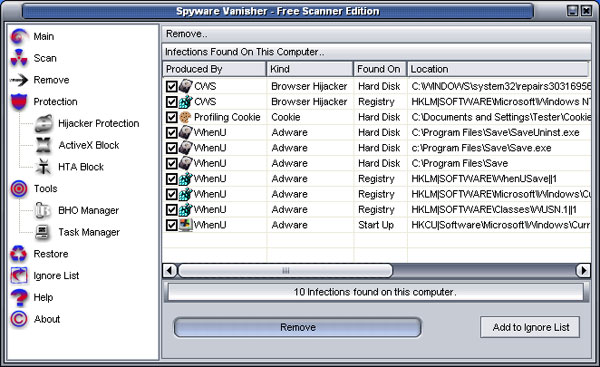
Task: Click disk icon of SaveUninst.exe row
Action: point(186,132)
